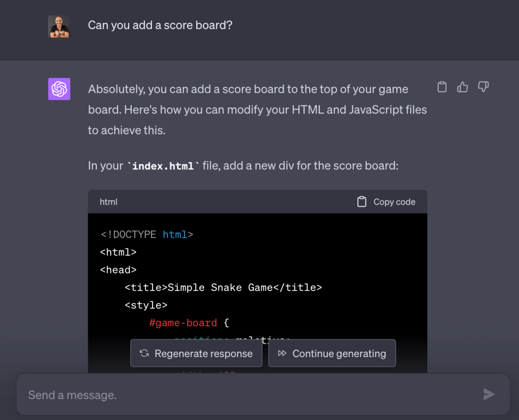Copy the assistant response using clipboard icon

click(x=442, y=87)
